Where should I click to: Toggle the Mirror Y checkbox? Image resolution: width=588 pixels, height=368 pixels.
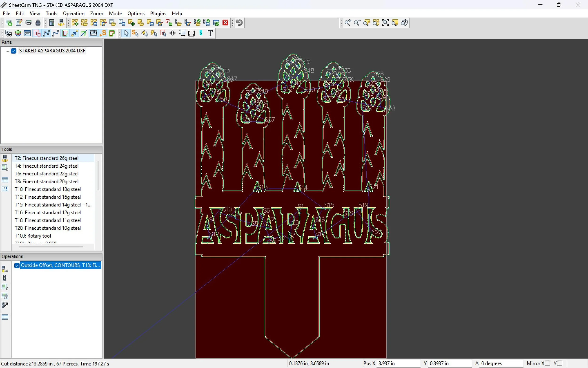pos(560,363)
